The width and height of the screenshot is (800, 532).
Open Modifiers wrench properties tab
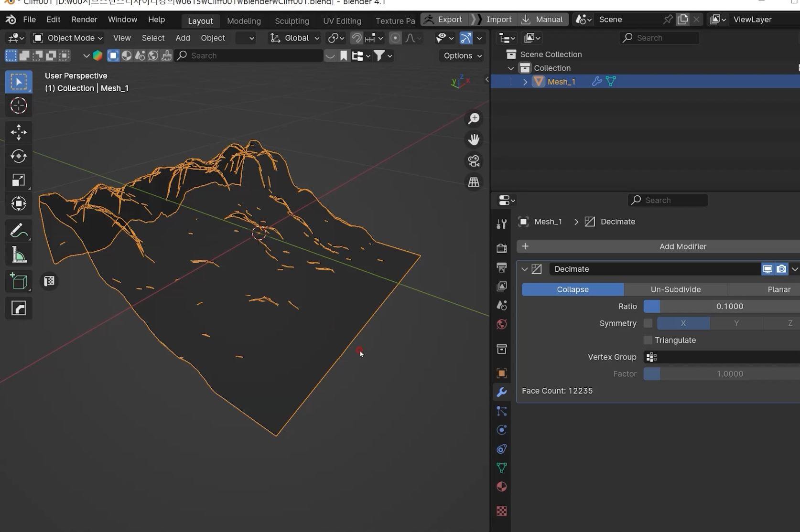pyautogui.click(x=501, y=392)
